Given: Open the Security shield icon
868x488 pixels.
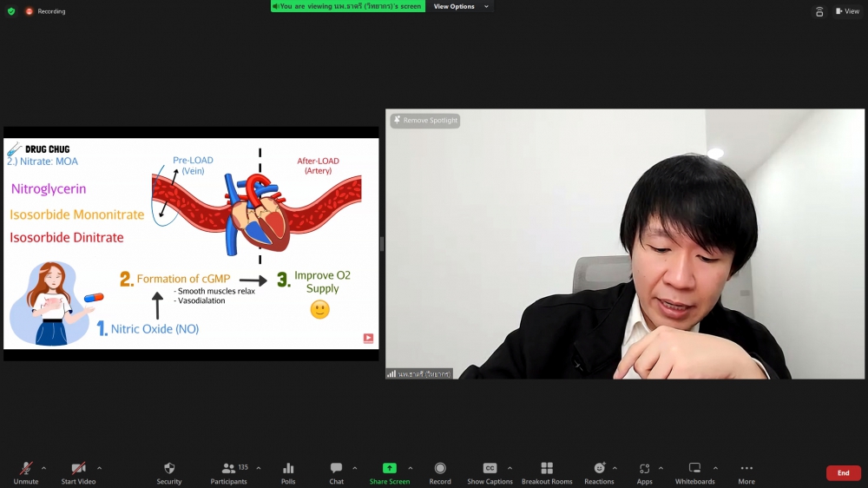Looking at the screenshot, I should (169, 469).
